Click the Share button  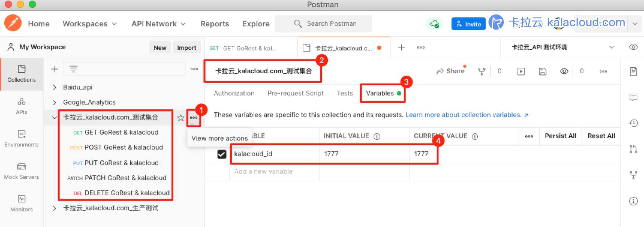click(451, 71)
